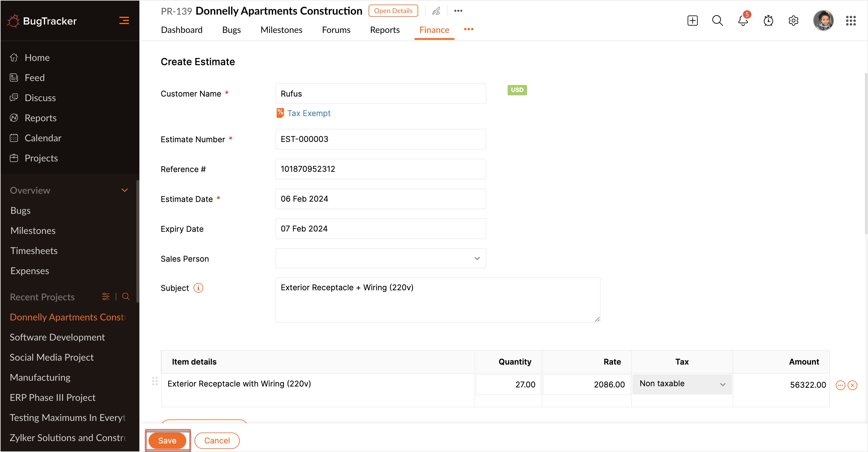
Task: Click the Reference # input field
Action: coord(380,169)
